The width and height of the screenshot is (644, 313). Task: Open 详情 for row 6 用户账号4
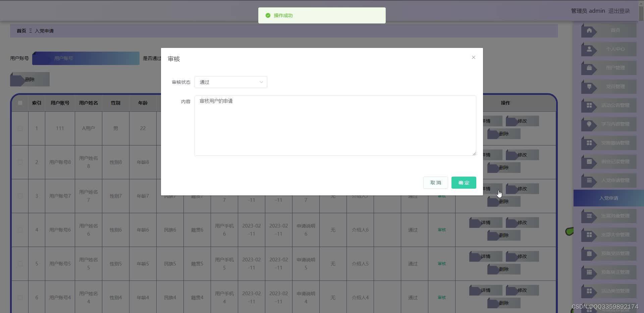tap(486, 290)
